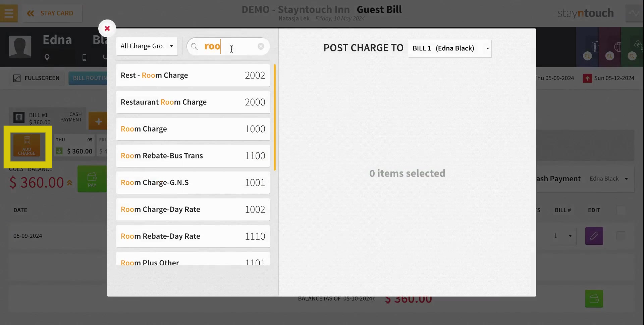
Task: Click the charge list scrollbar
Action: [x=275, y=118]
